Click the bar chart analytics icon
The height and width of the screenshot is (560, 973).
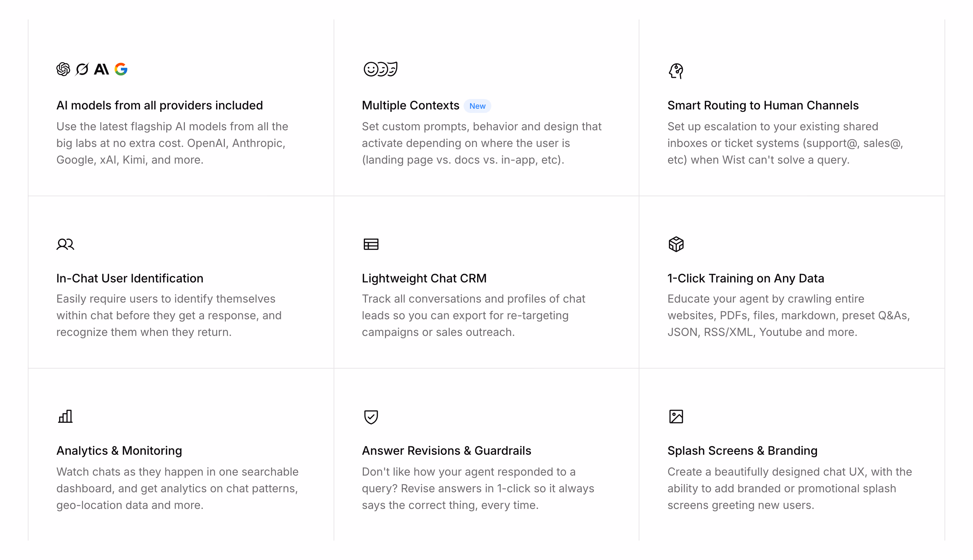pos(65,417)
